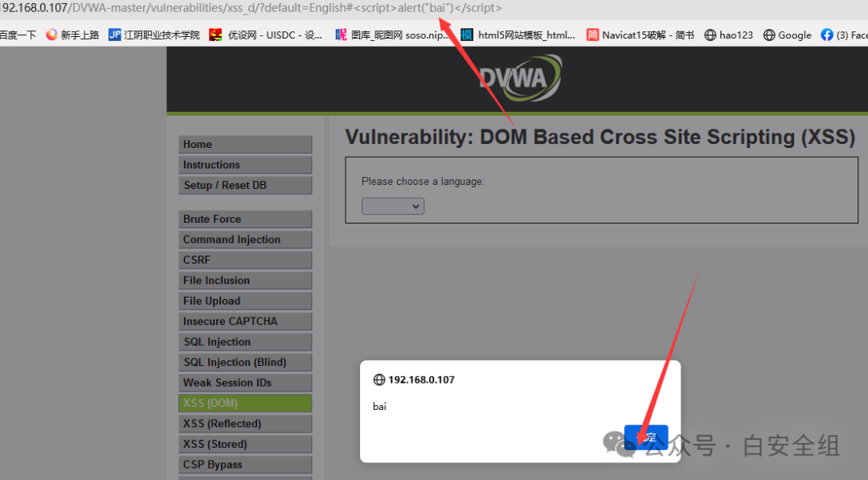868x480 pixels.
Task: Select the Brute Force module
Action: 245,219
